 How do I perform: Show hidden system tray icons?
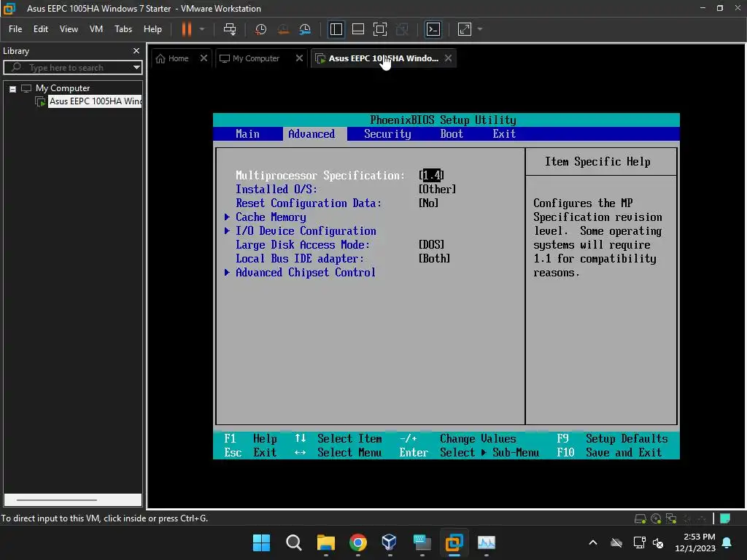click(592, 542)
